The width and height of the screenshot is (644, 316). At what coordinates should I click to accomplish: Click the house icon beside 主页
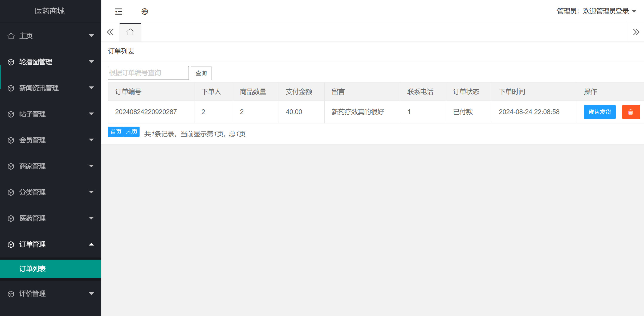tap(11, 36)
